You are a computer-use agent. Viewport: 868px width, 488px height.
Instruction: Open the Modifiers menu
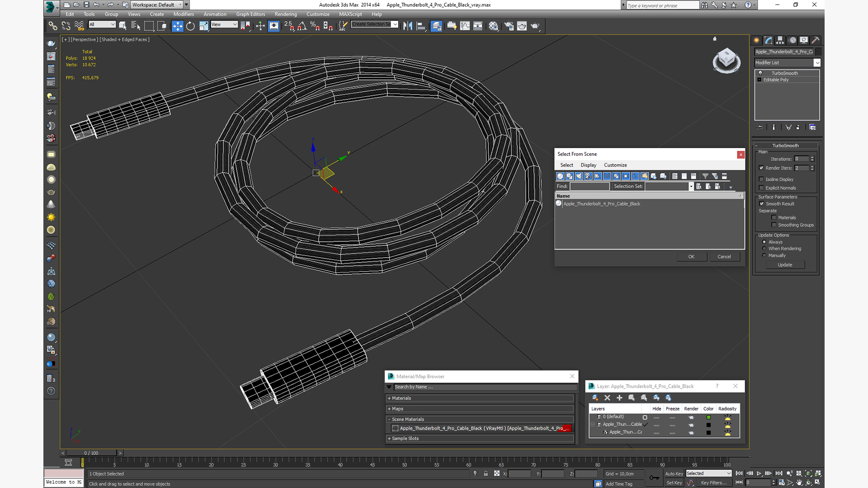[184, 14]
